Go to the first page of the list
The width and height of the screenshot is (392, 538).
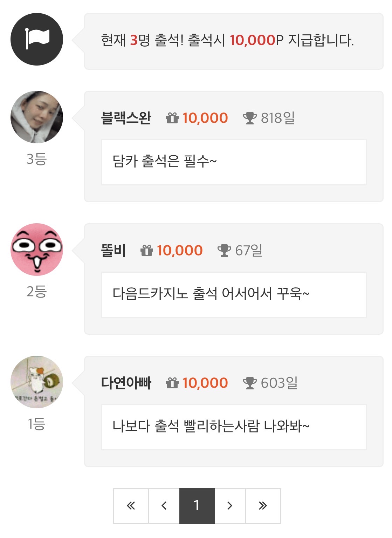click(131, 506)
